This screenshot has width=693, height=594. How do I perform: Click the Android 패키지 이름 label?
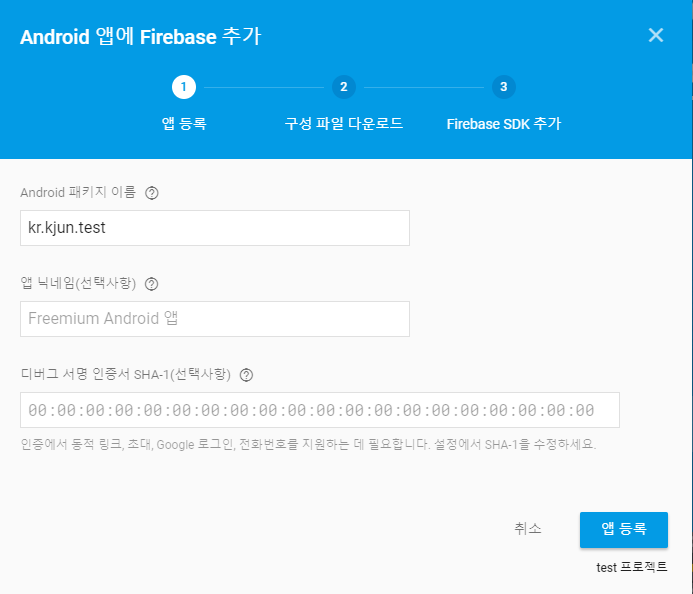click(78, 192)
